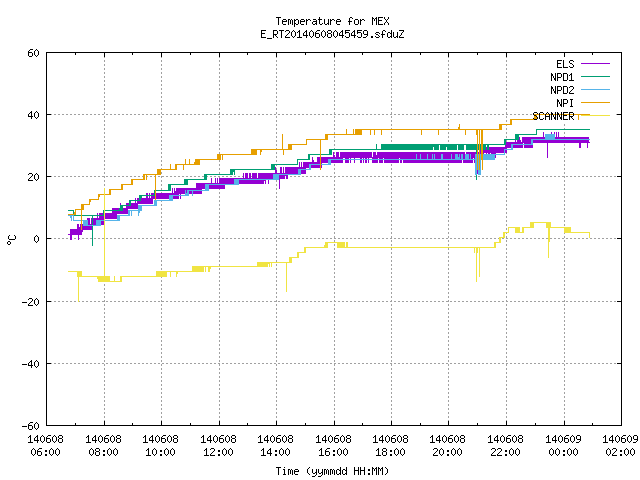
Task: Click the blue NPD2 legend line sample
Action: point(595,89)
